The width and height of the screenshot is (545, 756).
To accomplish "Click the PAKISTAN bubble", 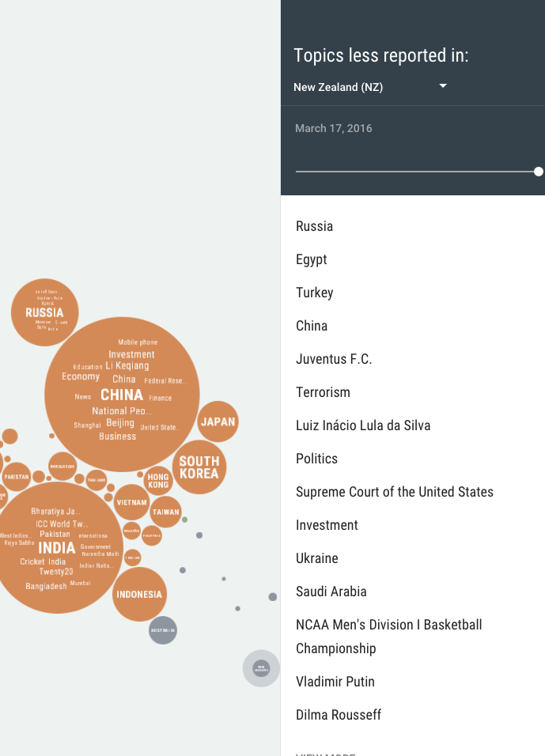I will (17, 477).
